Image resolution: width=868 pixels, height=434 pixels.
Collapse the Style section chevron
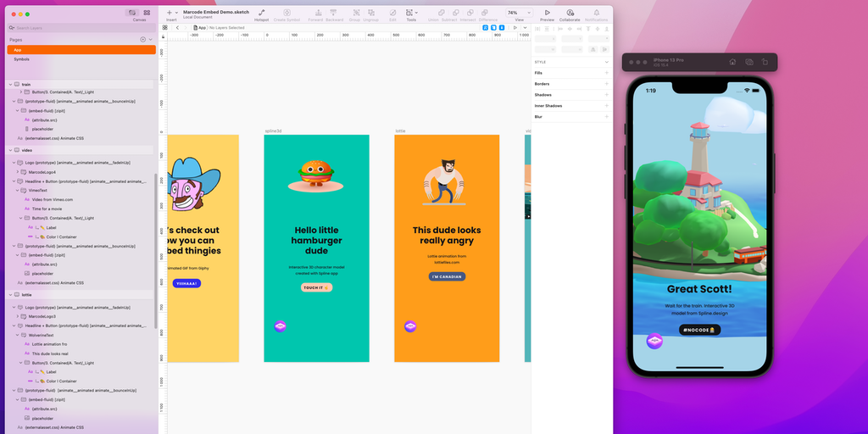click(x=606, y=62)
